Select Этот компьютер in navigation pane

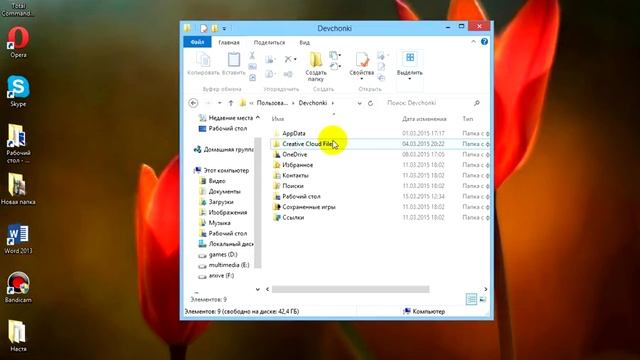pyautogui.click(x=226, y=171)
